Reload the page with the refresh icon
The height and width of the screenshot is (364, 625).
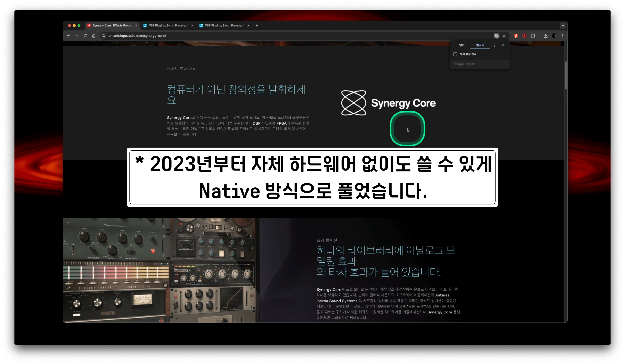[x=85, y=36]
